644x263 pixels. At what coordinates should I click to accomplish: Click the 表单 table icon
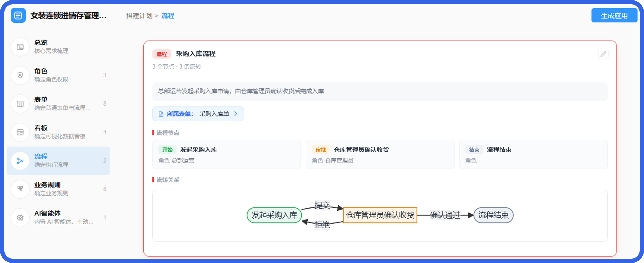point(20,104)
